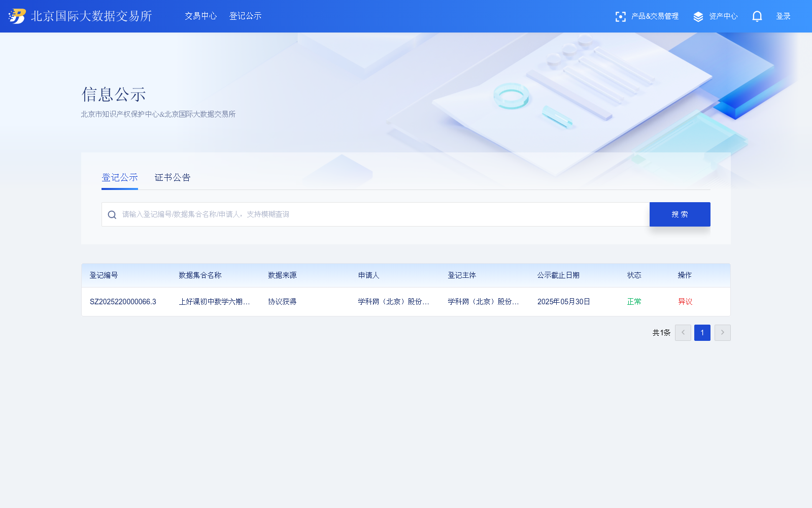This screenshot has width=812, height=508.
Task: Click the 操作 column header
Action: 685,275
